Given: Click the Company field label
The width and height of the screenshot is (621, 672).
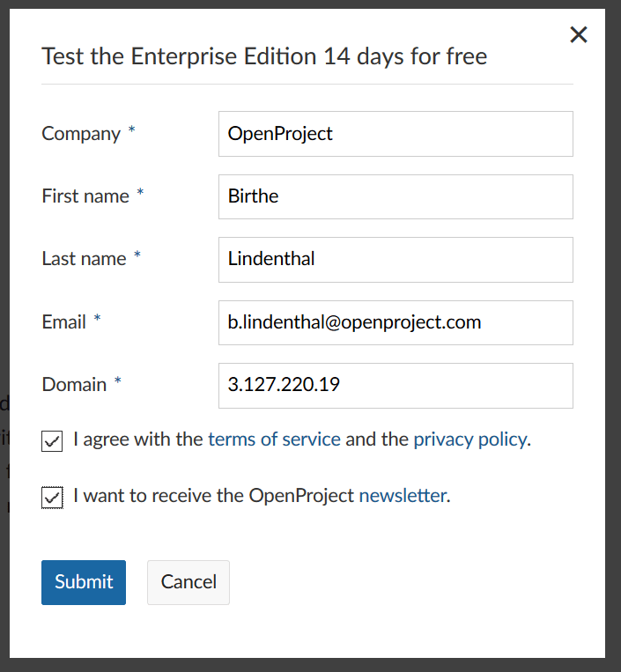Looking at the screenshot, I should tap(81, 134).
